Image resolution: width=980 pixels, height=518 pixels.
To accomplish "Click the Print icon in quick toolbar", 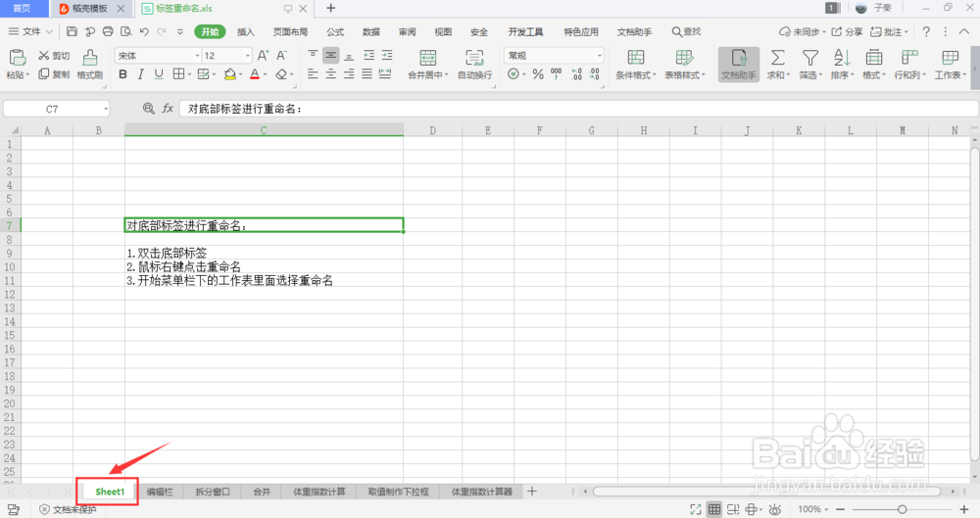I will [x=108, y=31].
